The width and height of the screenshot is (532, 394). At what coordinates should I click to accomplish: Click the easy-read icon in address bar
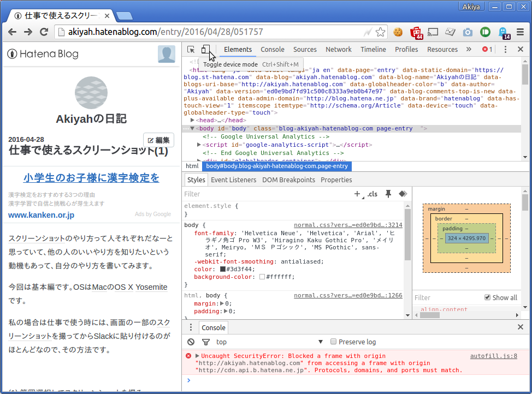368,32
